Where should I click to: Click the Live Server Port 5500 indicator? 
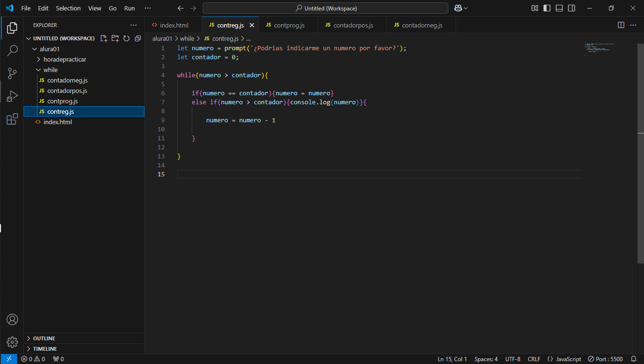605,359
